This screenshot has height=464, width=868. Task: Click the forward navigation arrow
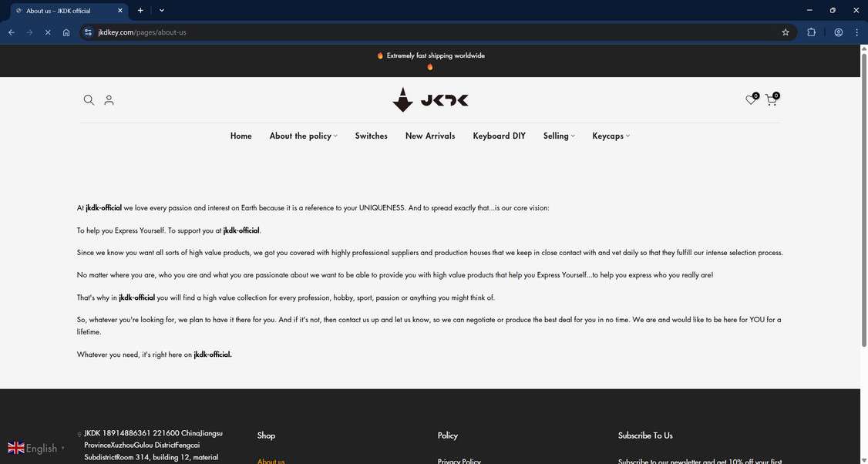[x=29, y=32]
